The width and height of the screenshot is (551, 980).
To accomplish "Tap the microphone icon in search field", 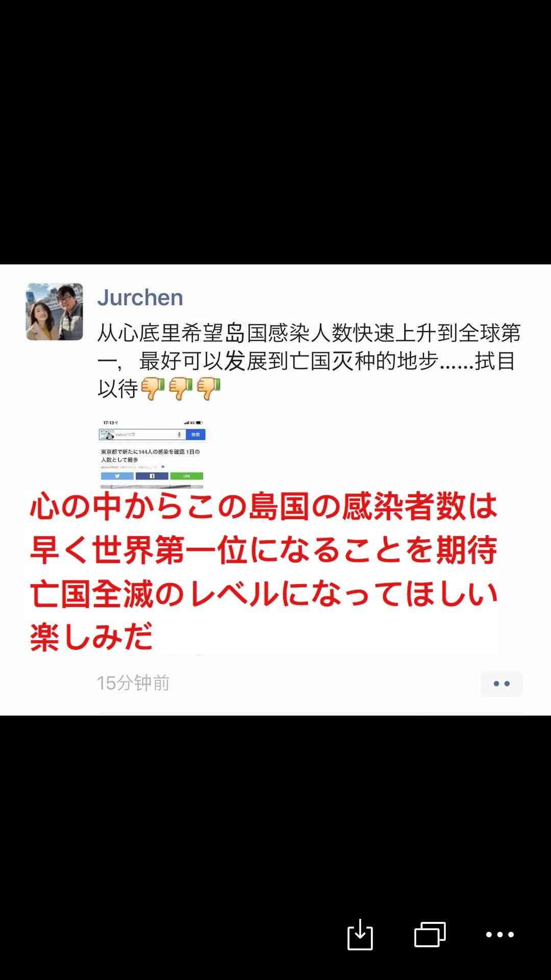I will 179,434.
